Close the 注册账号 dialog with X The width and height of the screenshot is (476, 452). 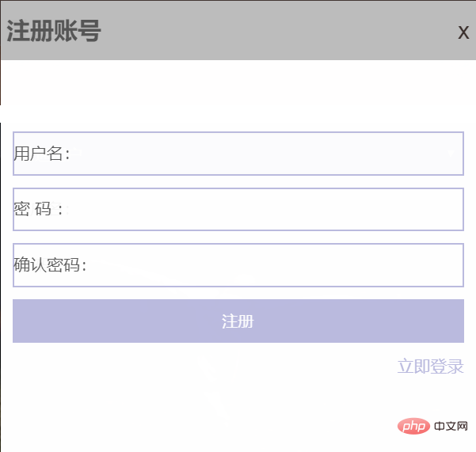463,32
